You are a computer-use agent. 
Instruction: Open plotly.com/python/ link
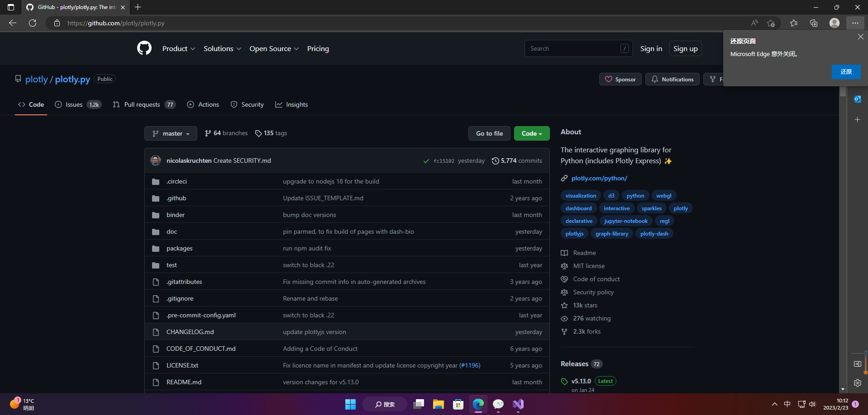click(x=599, y=178)
